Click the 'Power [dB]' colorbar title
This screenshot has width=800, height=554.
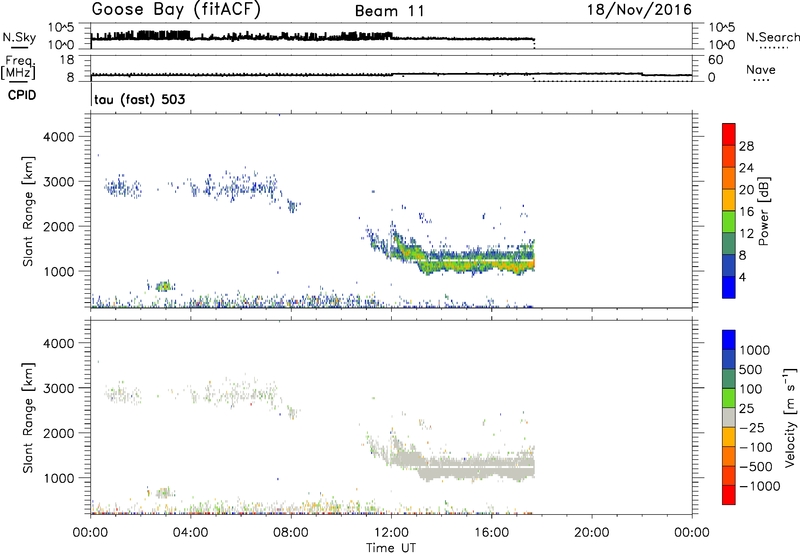tap(764, 211)
